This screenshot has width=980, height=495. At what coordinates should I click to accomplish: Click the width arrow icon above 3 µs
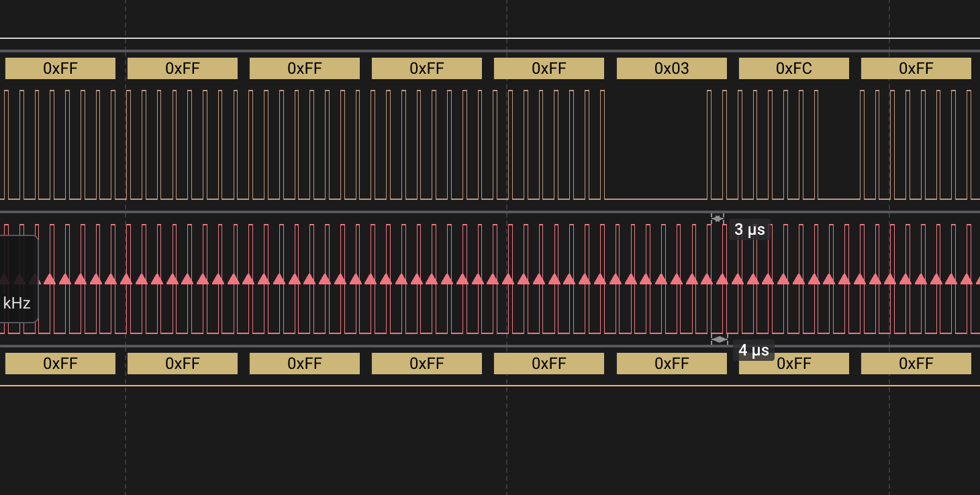click(x=718, y=218)
